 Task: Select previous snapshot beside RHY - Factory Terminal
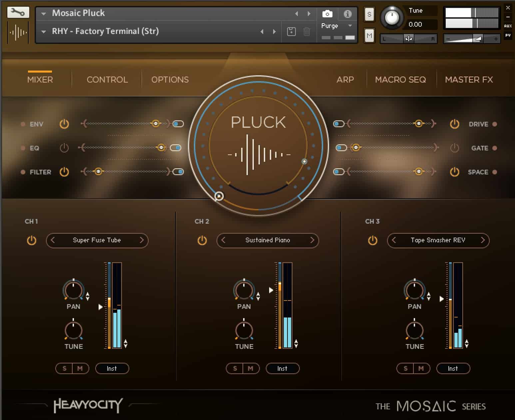tap(262, 32)
